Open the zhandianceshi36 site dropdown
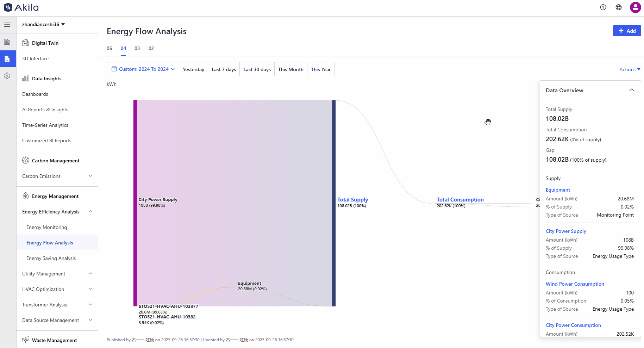This screenshot has height=348, width=644. [x=43, y=24]
